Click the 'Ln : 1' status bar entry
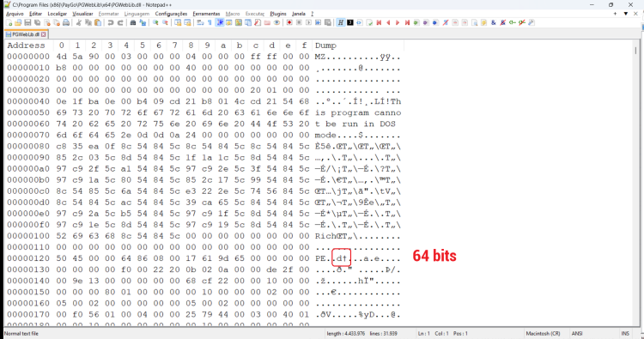This screenshot has height=339, width=644. coord(424,334)
